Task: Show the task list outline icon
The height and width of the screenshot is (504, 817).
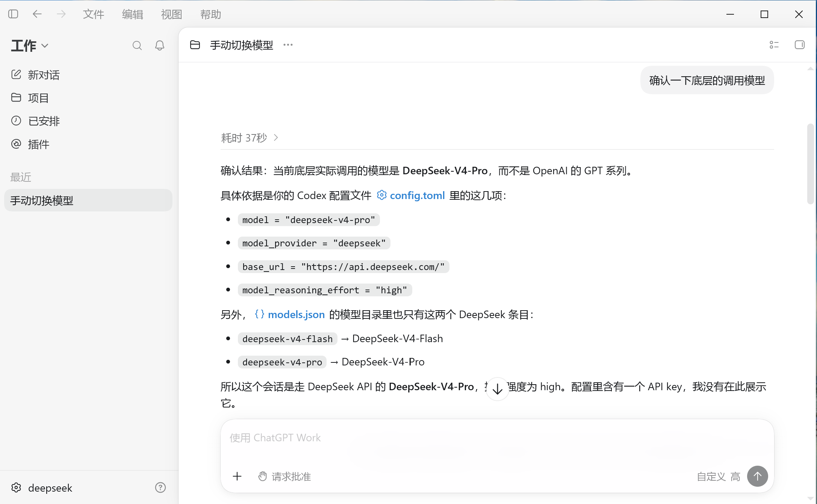Action: 774,45
